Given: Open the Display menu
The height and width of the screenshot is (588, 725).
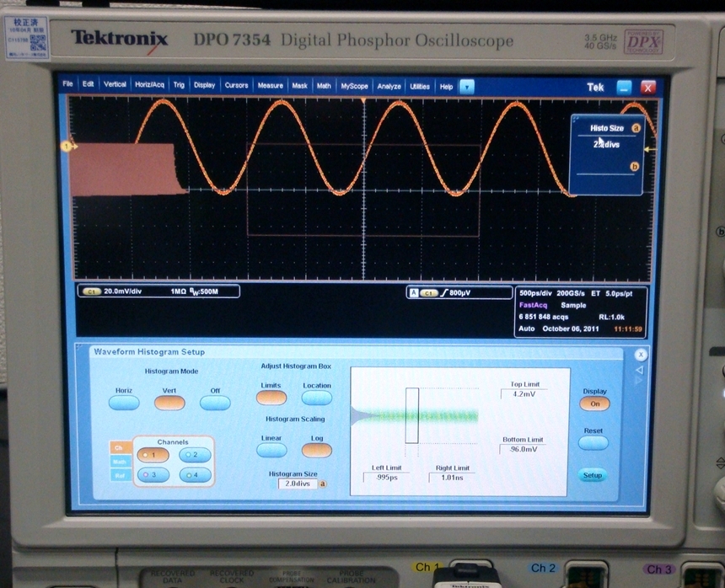Looking at the screenshot, I should (x=204, y=85).
